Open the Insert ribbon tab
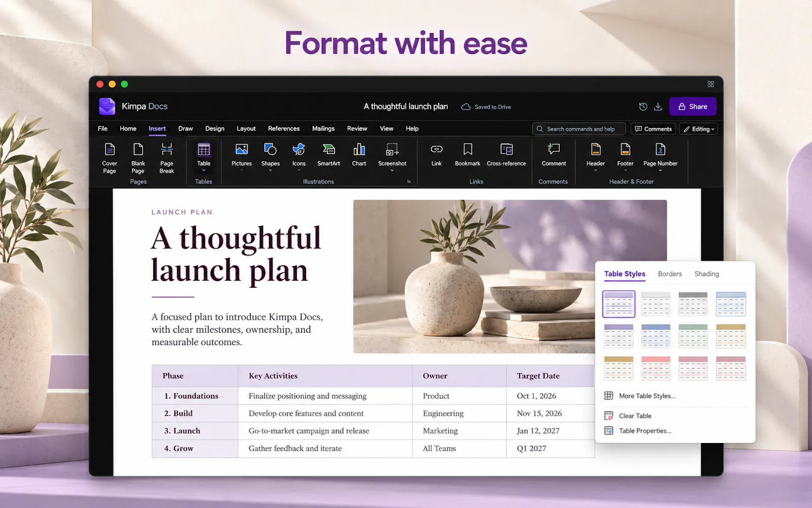 tap(157, 128)
